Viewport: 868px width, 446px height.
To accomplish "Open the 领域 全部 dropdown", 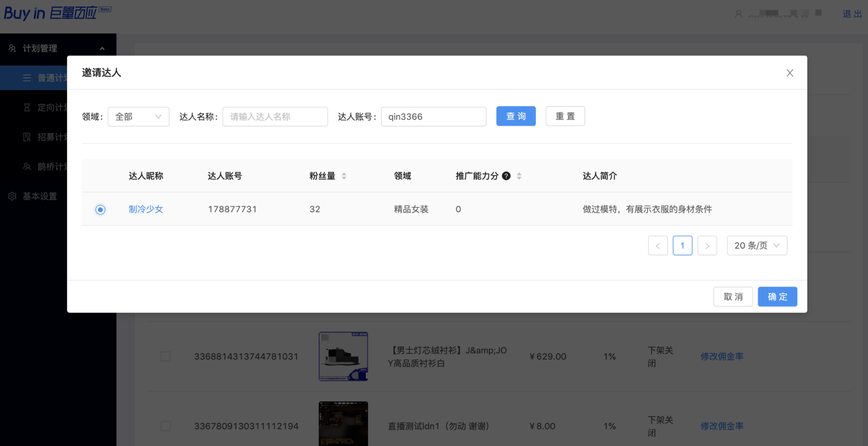I will coord(138,117).
